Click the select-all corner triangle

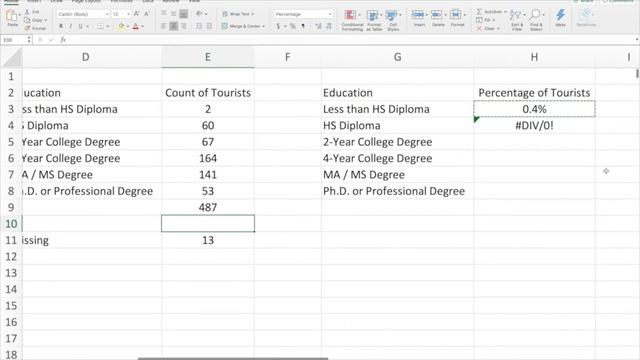(11, 57)
